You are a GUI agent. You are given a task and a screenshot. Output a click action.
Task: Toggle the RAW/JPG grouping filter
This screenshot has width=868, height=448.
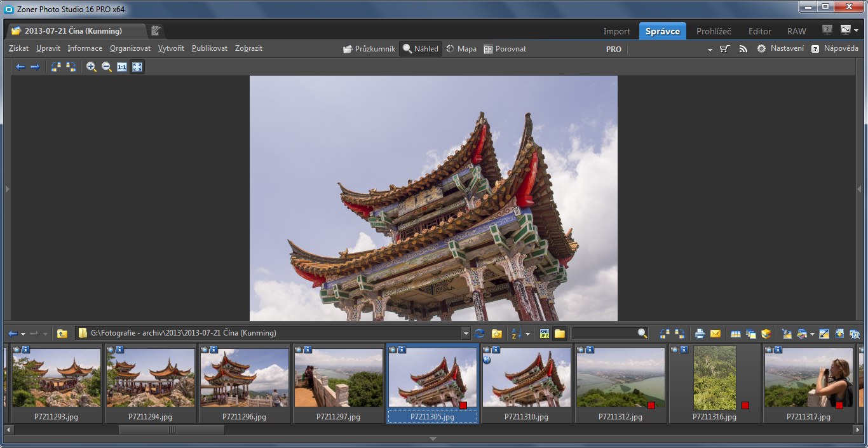pyautogui.click(x=545, y=334)
